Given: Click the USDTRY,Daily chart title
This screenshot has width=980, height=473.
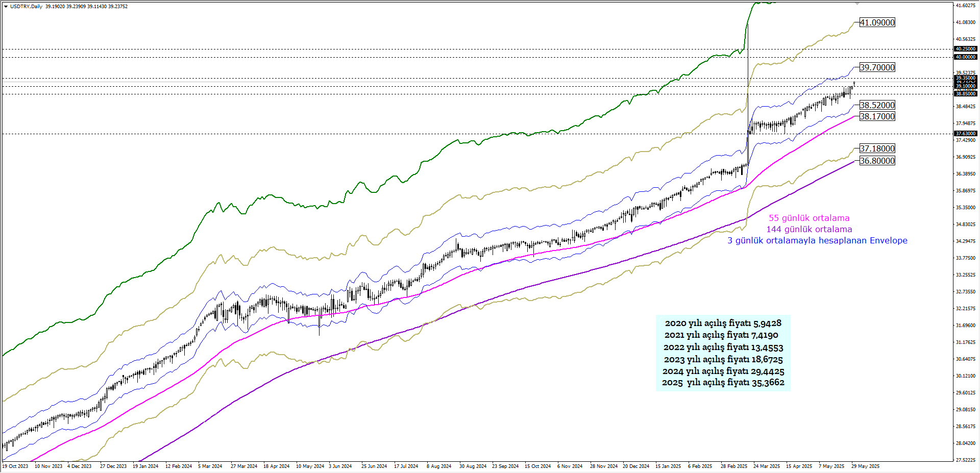Looking at the screenshot, I should pyautogui.click(x=26, y=7).
